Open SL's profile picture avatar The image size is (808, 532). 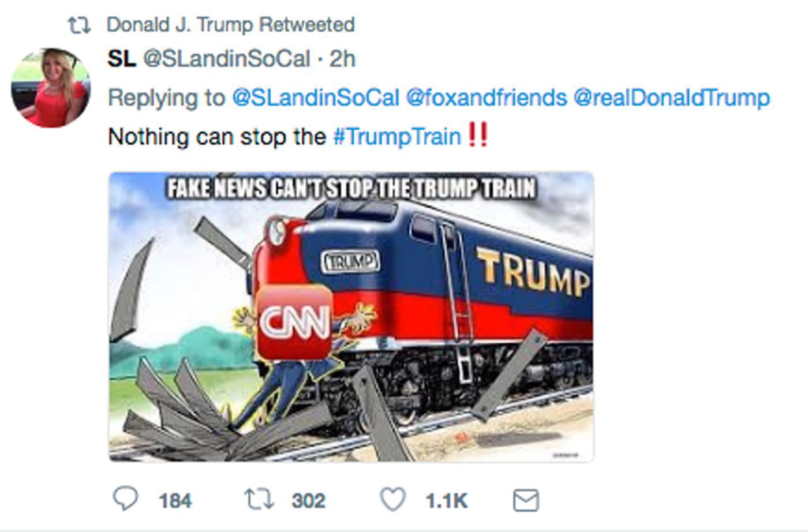(51, 88)
